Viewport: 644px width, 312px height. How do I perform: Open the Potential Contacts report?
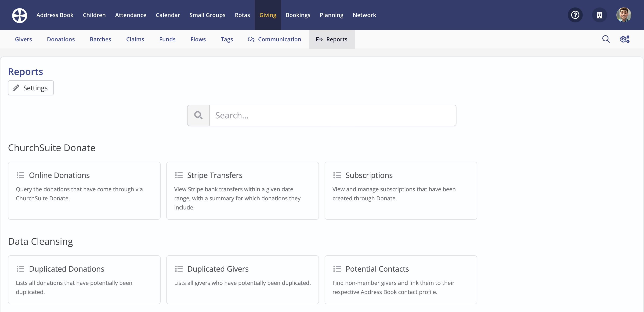tap(401, 280)
